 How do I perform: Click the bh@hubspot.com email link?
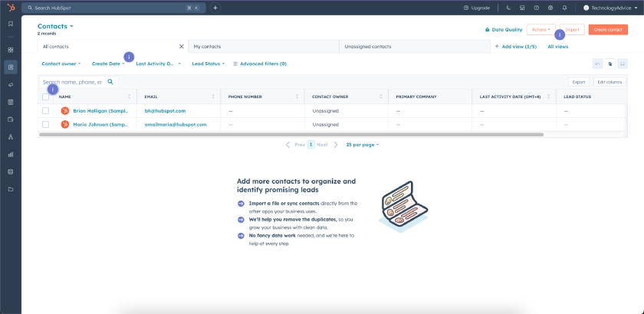tap(165, 111)
